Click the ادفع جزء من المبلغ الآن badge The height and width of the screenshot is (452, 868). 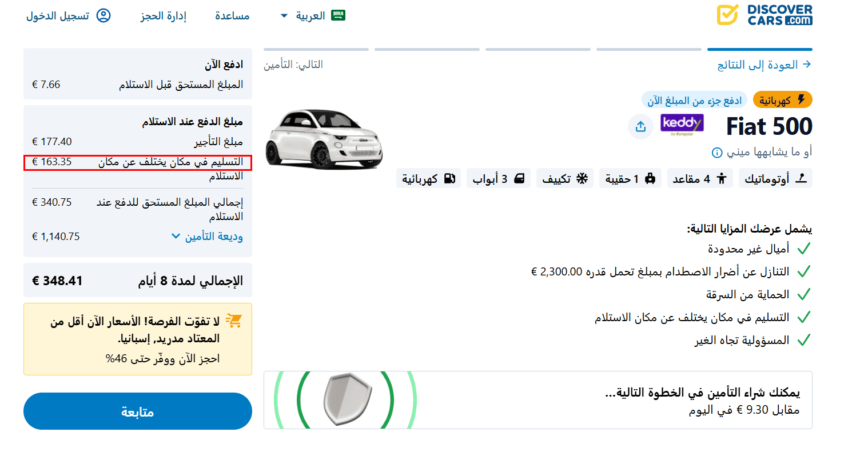click(x=694, y=101)
